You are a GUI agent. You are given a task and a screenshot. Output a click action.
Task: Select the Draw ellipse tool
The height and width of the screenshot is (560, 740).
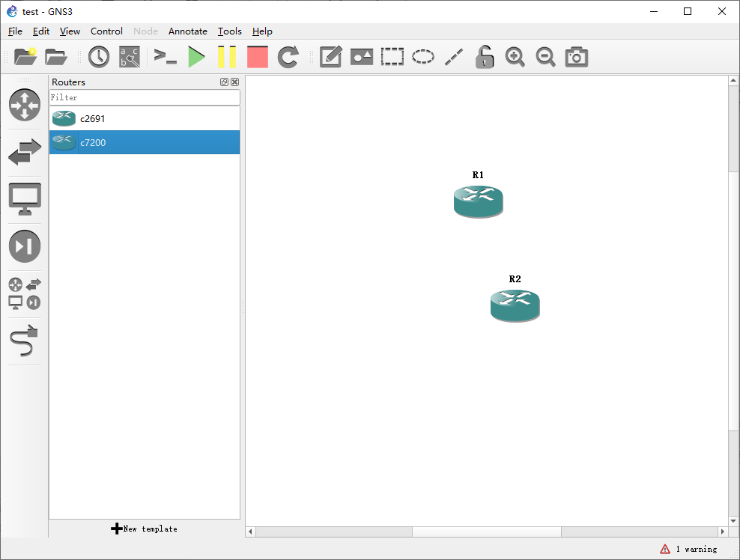coord(423,57)
